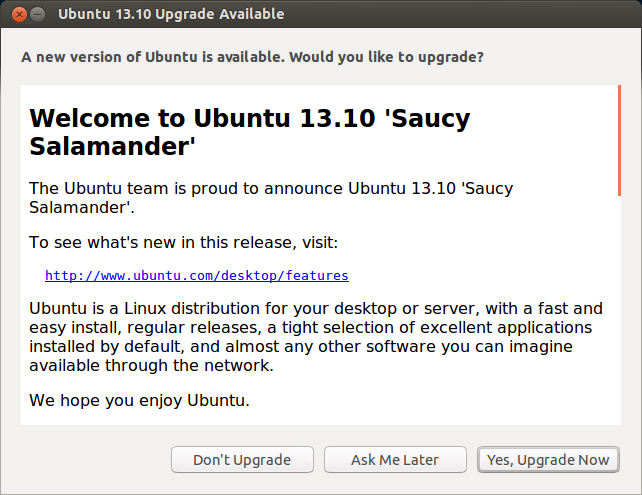Click the red close window button
642x495 pixels.
[19, 14]
